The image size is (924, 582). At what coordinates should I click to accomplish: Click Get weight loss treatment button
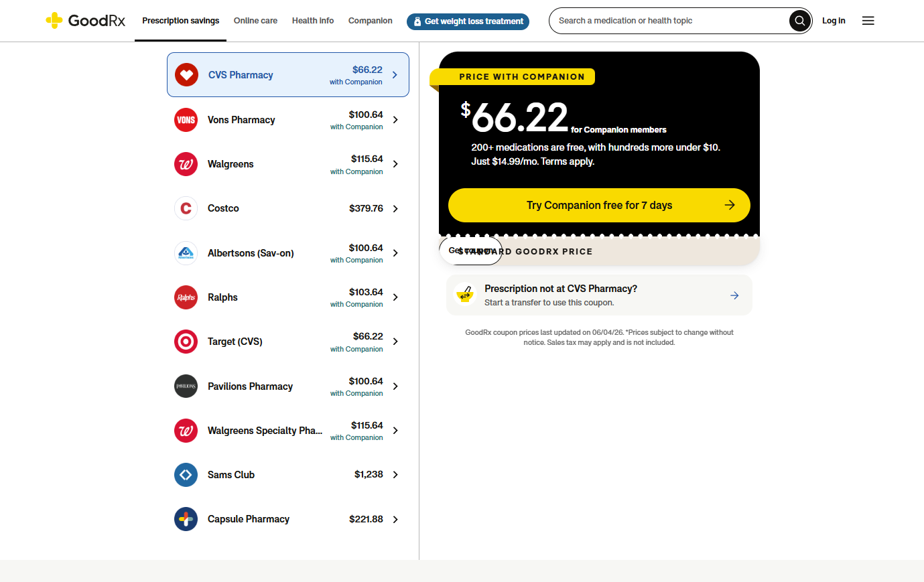[468, 21]
